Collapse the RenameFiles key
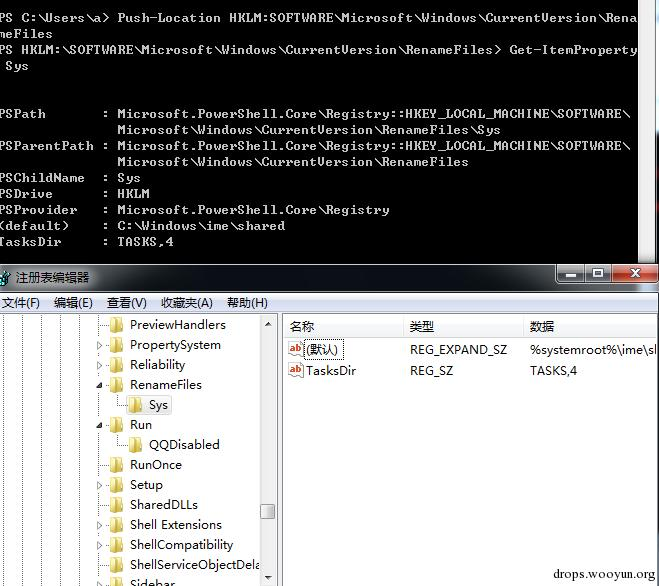 [99, 385]
